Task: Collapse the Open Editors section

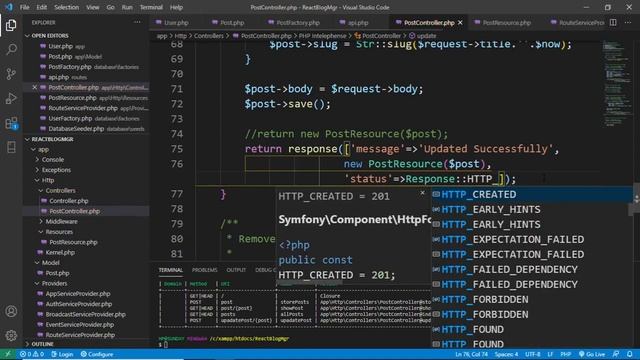Action: [50, 36]
